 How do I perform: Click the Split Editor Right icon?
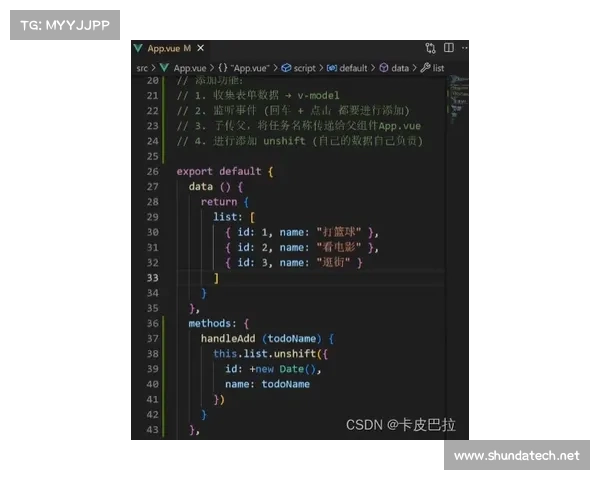pyautogui.click(x=447, y=48)
